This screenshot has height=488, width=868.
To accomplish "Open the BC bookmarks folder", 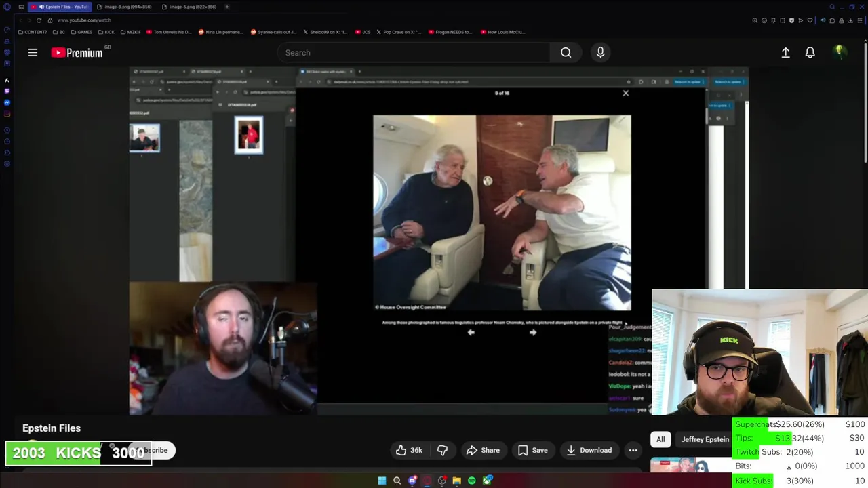I will point(59,32).
